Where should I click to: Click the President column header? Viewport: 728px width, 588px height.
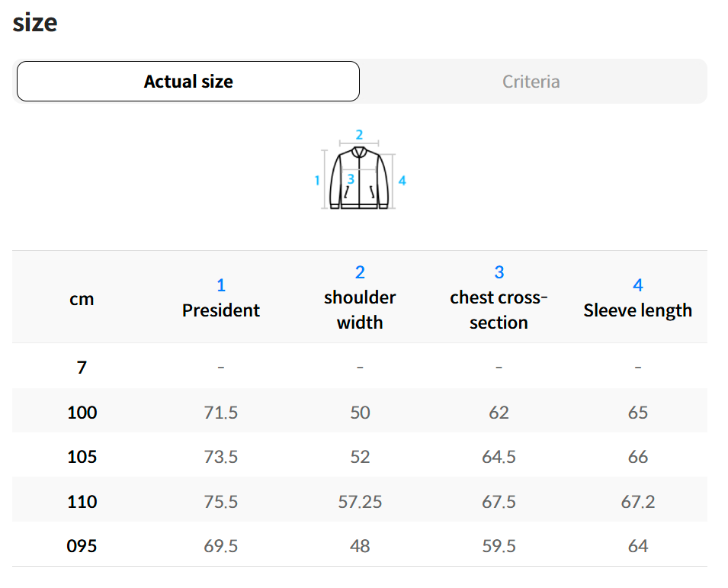[221, 310]
